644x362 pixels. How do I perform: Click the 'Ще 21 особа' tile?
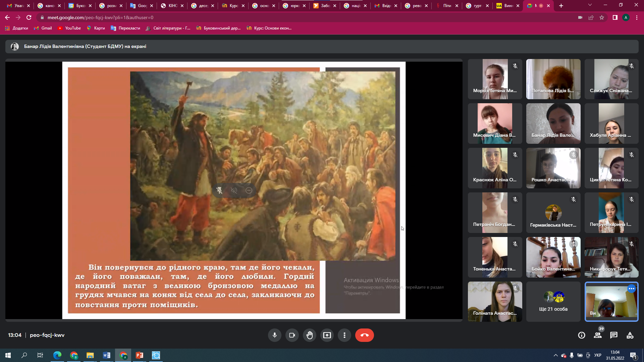coord(553,302)
